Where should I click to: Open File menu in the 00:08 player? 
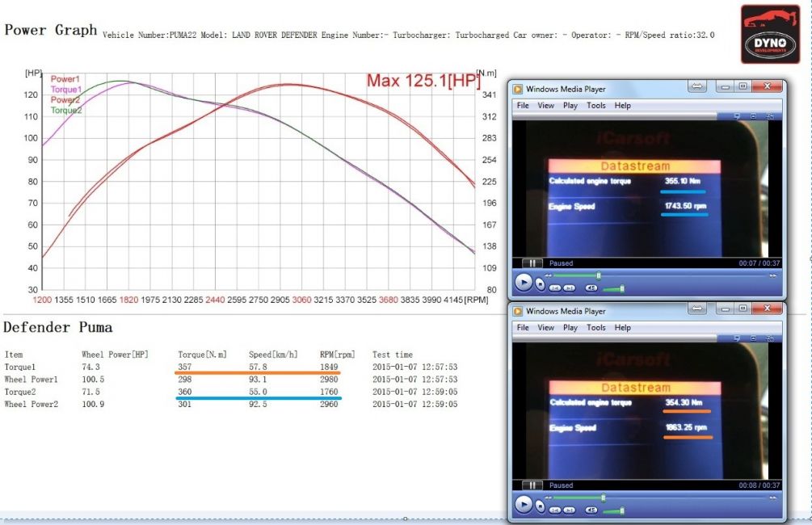523,328
